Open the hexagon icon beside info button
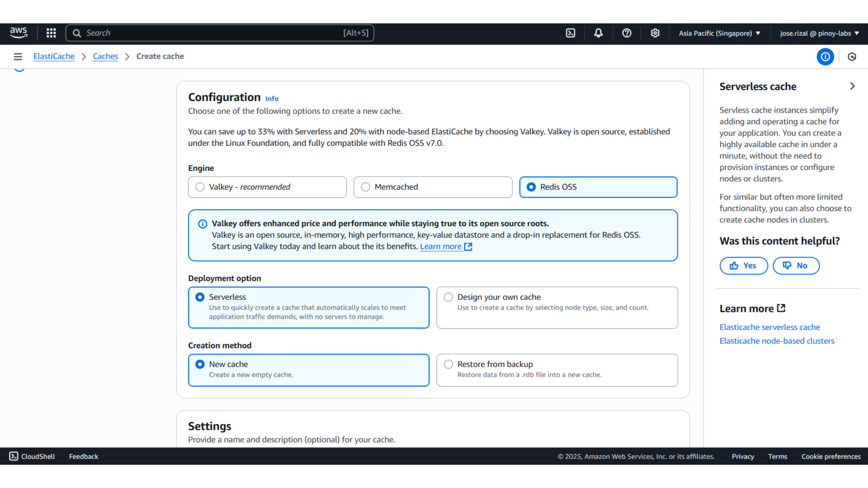 tap(852, 57)
